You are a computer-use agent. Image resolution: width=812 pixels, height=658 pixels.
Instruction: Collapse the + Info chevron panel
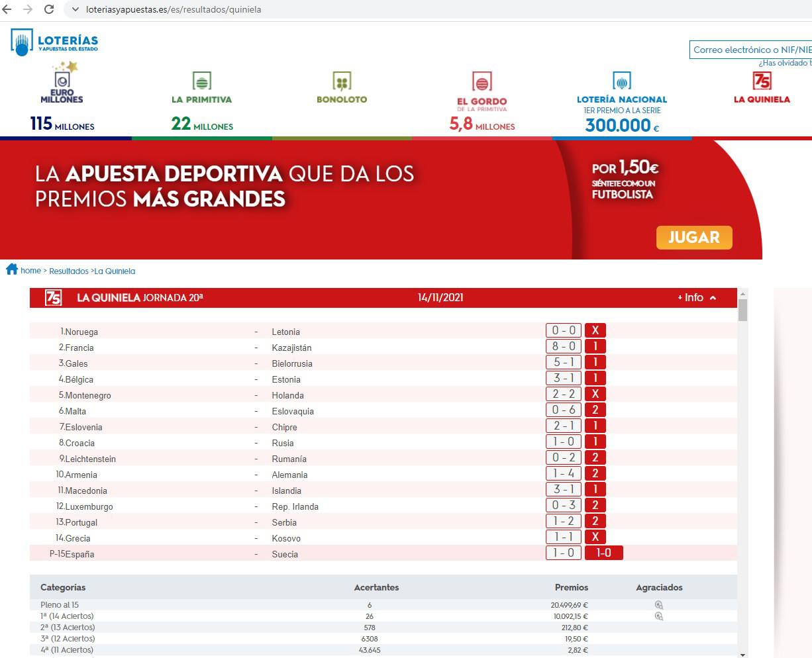(713, 298)
